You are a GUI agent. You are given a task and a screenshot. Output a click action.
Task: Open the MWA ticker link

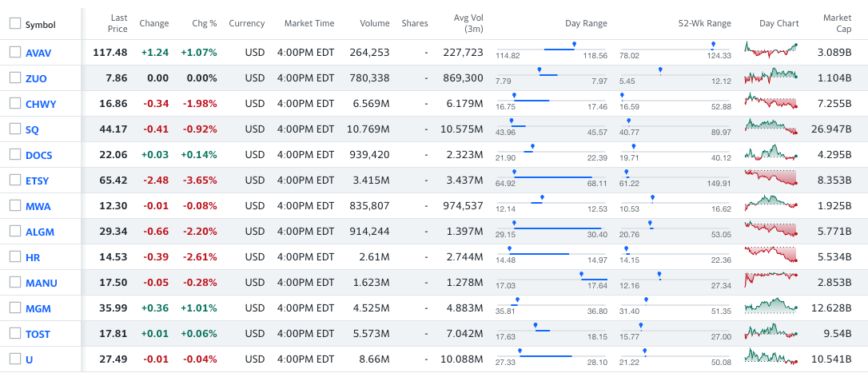38,206
